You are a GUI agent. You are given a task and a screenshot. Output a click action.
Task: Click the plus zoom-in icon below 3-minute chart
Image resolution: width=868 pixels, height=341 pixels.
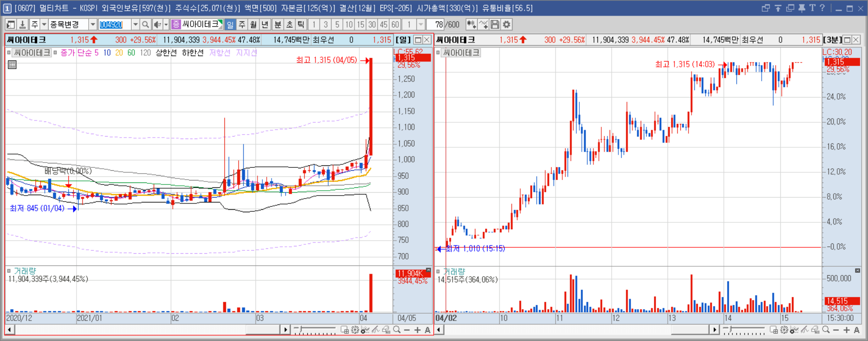(847, 330)
